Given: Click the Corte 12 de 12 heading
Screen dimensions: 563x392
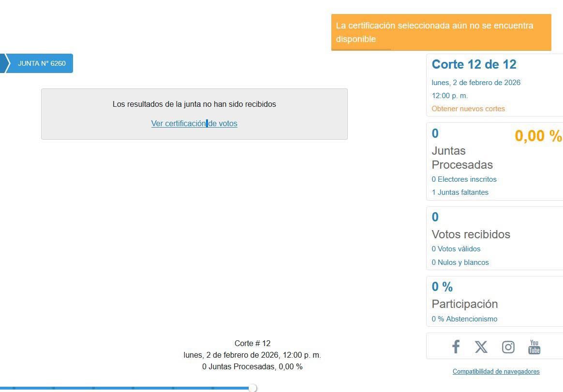Looking at the screenshot, I should (474, 65).
